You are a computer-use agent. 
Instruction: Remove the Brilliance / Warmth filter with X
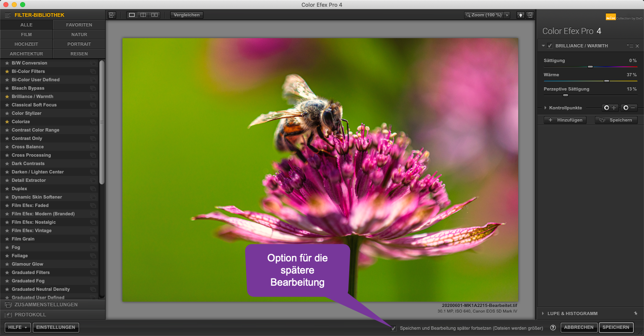coord(637,46)
